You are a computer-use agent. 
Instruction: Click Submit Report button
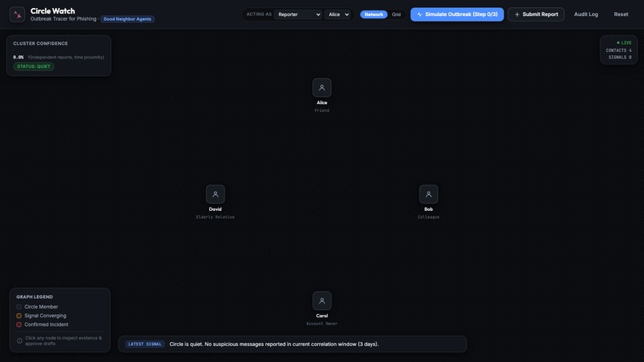point(536,14)
